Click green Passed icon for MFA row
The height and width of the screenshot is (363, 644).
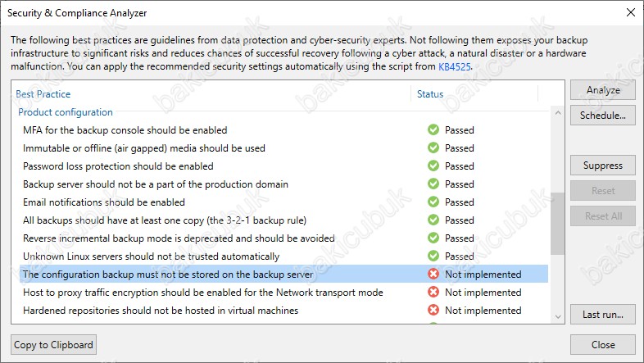point(433,129)
